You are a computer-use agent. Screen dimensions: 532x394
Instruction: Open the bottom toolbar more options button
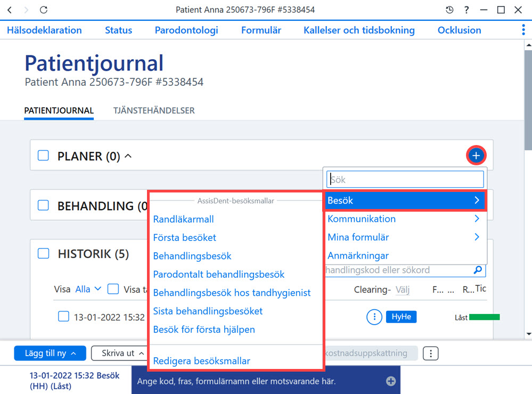click(431, 353)
